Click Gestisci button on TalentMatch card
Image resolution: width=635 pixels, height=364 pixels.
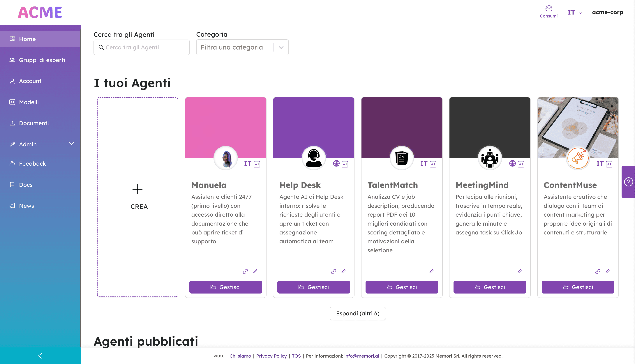coord(402,287)
